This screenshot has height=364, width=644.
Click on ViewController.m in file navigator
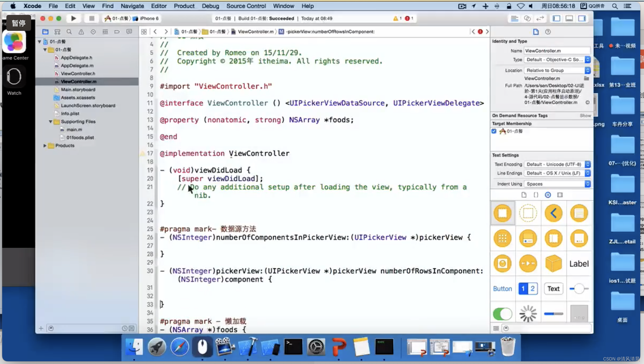click(78, 81)
